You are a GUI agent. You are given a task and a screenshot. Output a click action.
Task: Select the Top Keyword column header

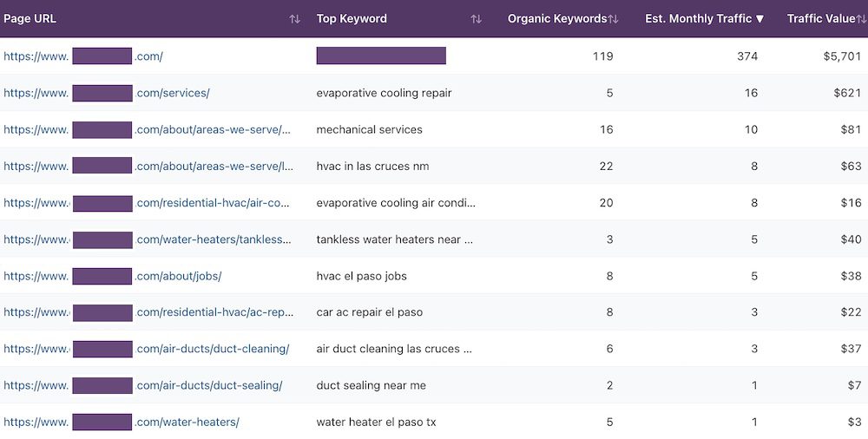[x=352, y=19]
